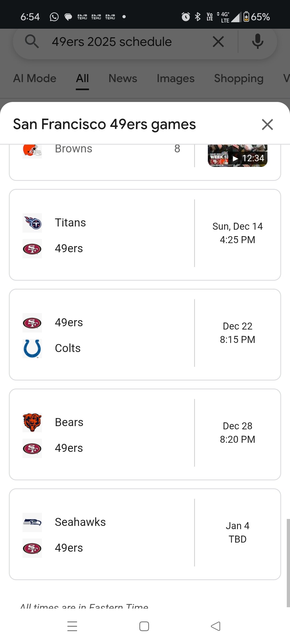Screen dimensions: 290x644
Task: Tap the Indianapolis Colts logo
Action: pos(32,348)
